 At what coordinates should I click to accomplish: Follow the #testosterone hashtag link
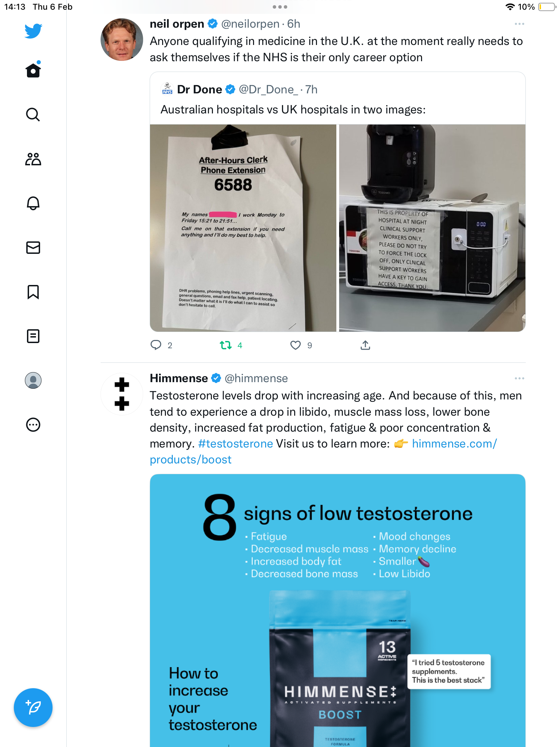click(235, 444)
